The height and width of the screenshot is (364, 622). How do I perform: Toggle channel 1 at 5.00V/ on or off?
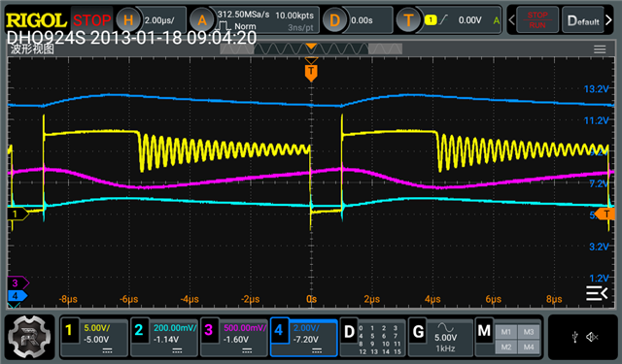click(94, 337)
